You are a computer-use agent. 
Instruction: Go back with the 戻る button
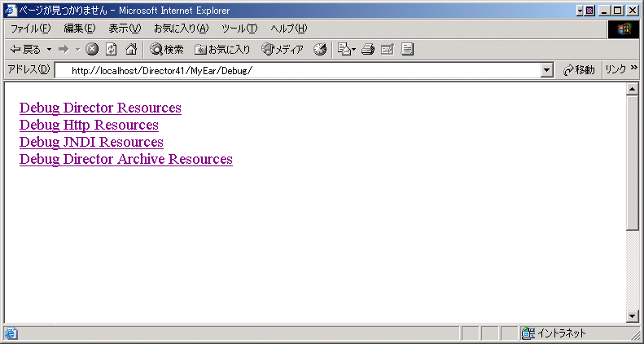(x=25, y=51)
